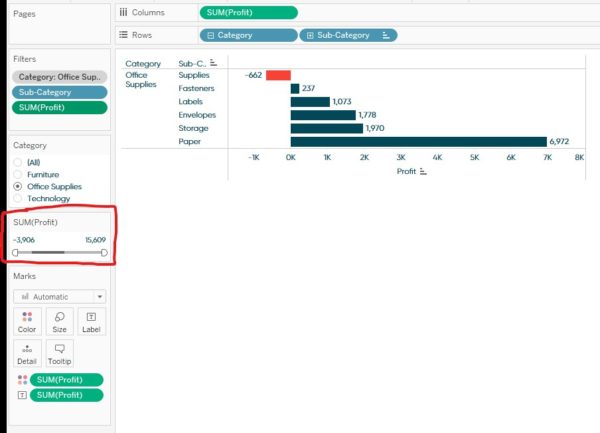Click the Sub-Category filter pill
This screenshot has width=600, height=433.
point(59,91)
